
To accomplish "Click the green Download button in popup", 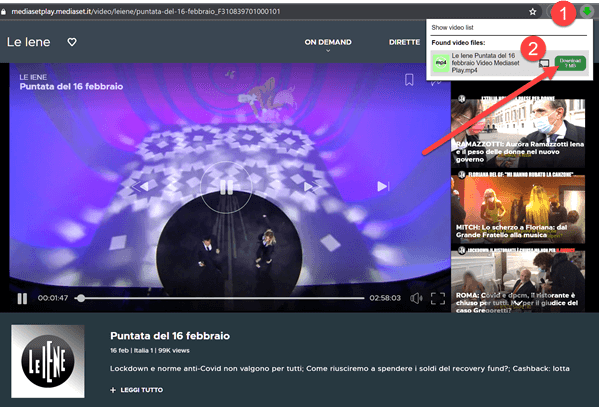I will pos(570,63).
